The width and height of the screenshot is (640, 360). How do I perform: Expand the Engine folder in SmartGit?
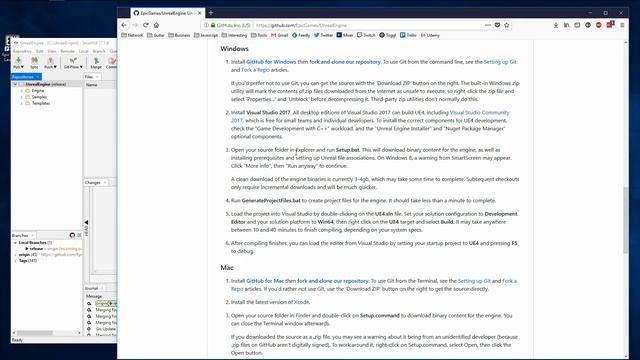pyautogui.click(x=22, y=91)
